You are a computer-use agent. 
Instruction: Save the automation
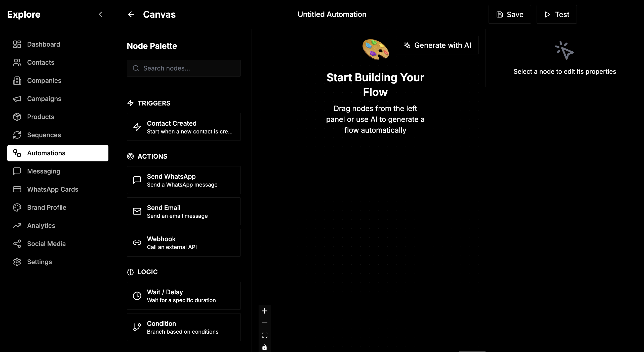point(510,15)
